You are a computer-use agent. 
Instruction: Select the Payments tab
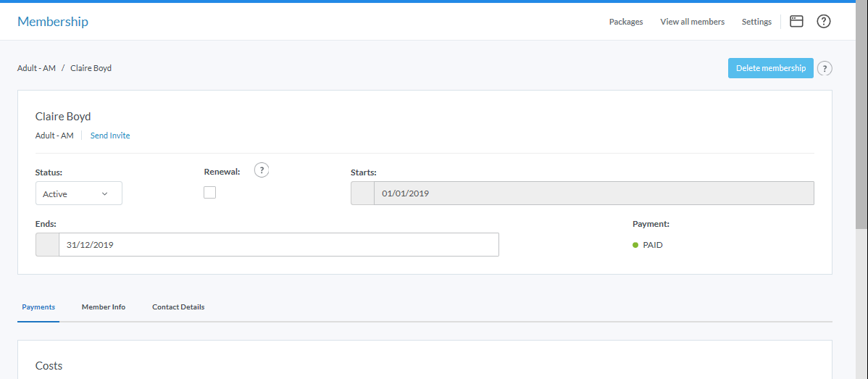click(x=38, y=307)
